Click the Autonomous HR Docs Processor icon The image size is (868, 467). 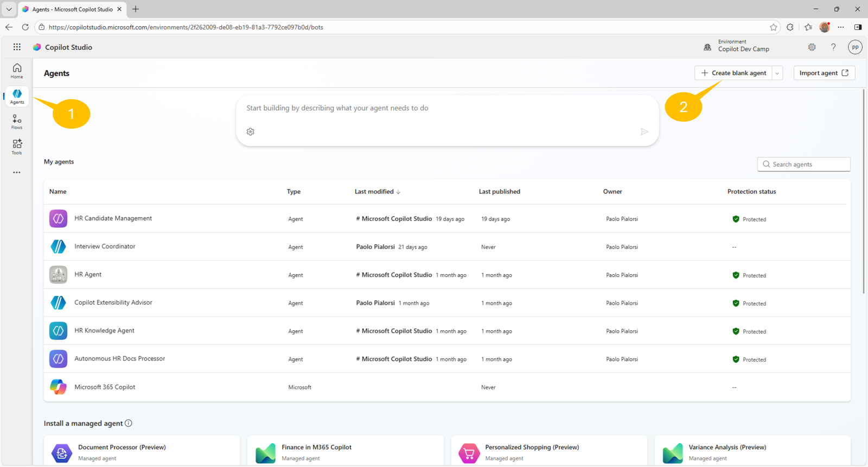[58, 359]
